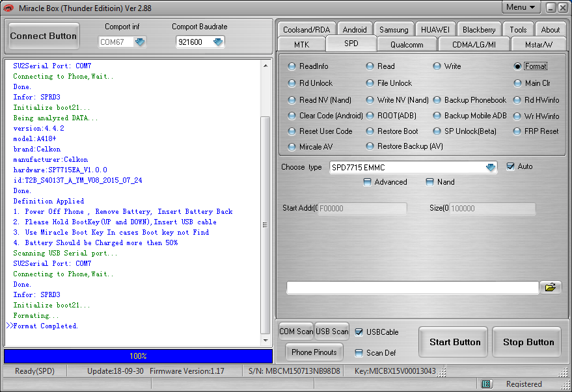Switch to the Android tab
This screenshot has width=572, height=392.
click(355, 29)
